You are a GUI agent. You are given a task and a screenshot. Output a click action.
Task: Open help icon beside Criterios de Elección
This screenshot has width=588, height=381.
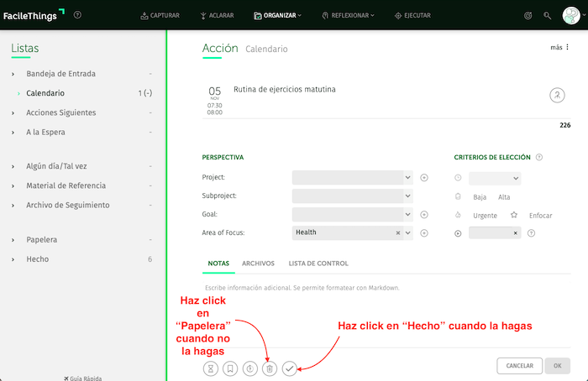tap(539, 157)
